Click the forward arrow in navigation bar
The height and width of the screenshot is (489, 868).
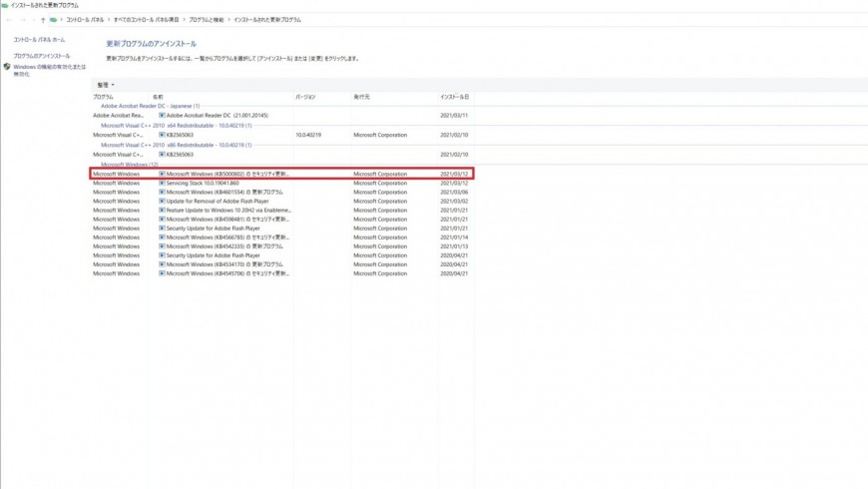click(23, 20)
